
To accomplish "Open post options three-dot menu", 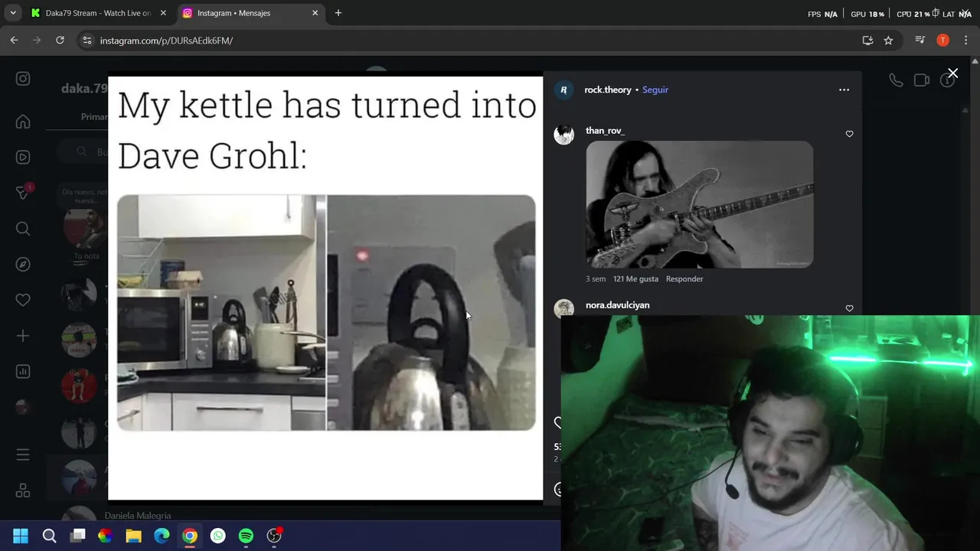I will click(x=844, y=90).
